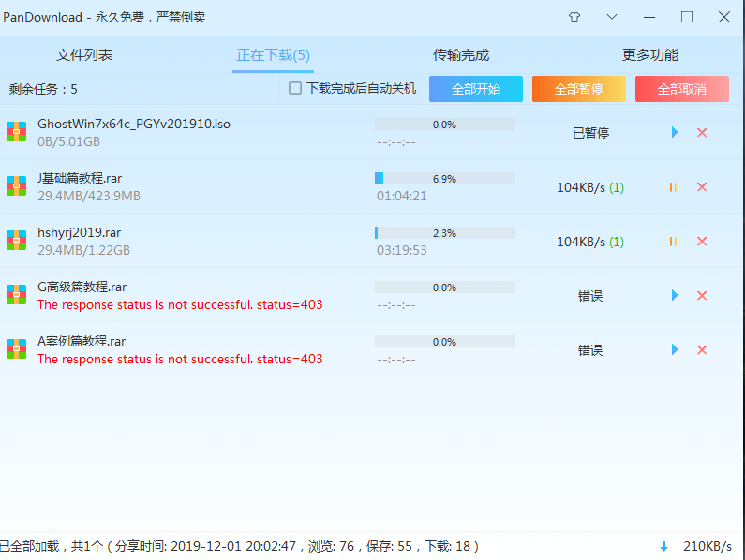
Task: Click the 6.9% progress bar
Action: [445, 179]
